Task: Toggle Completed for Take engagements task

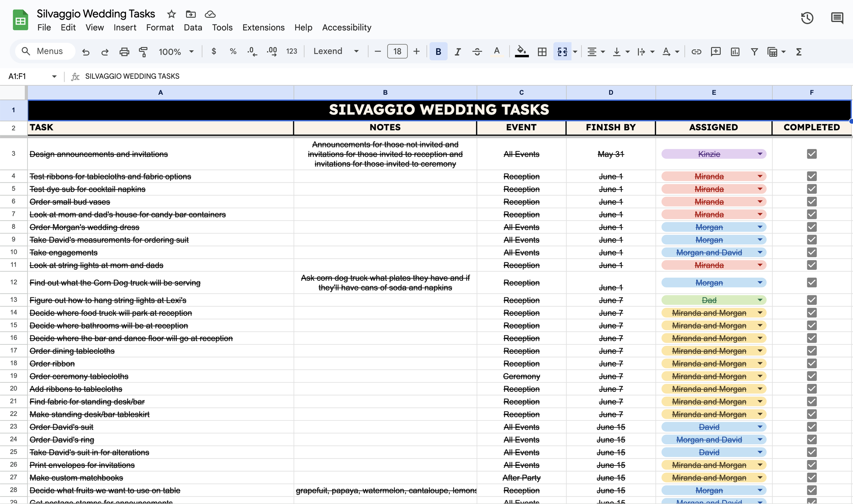Action: [x=812, y=252]
